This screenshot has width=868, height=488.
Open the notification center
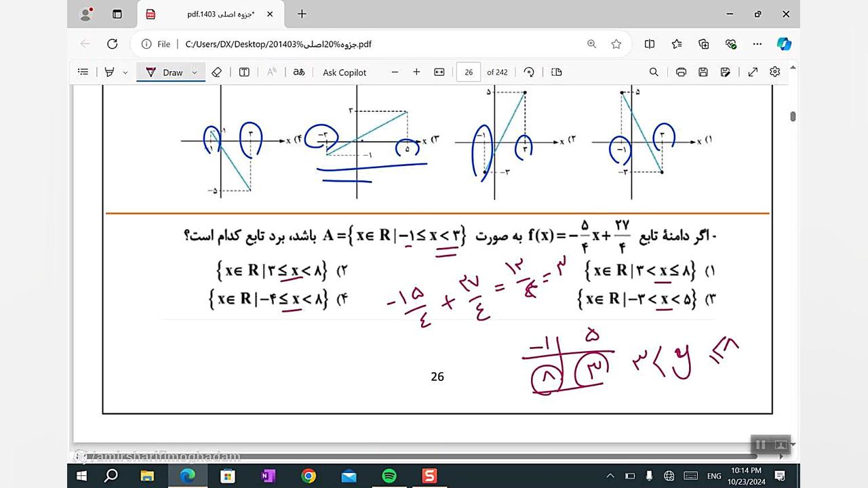point(780,476)
